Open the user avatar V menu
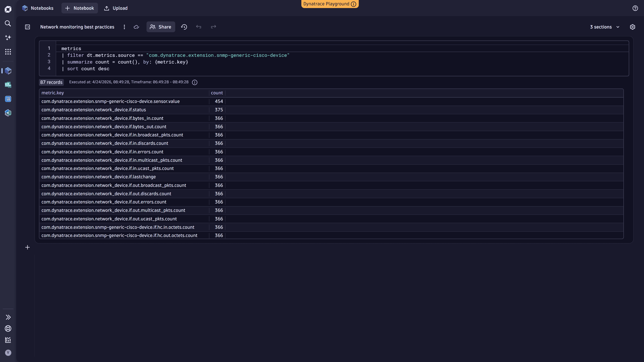Viewport: 644px width, 362px height. pyautogui.click(x=8, y=352)
